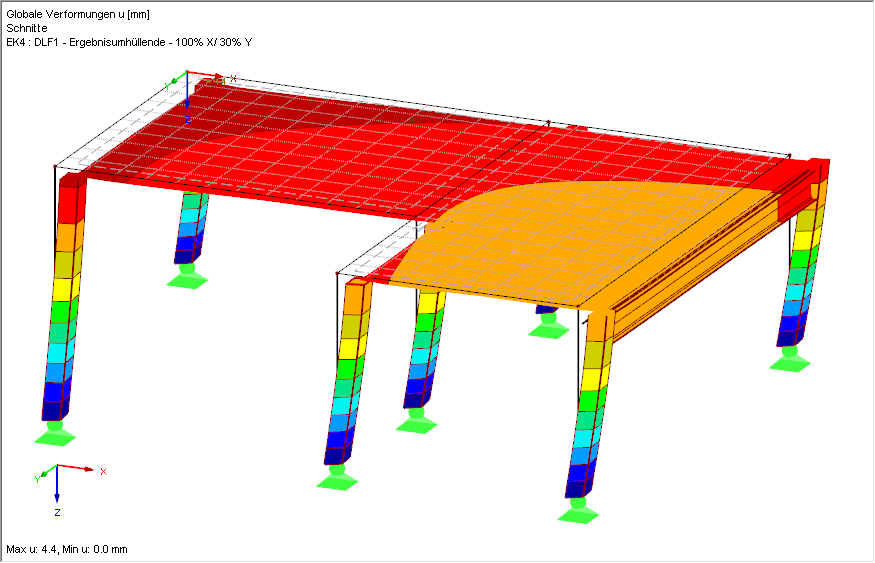Click the blue Z axis label at the model origin
This screenshot has height=563, width=875.
[188, 119]
